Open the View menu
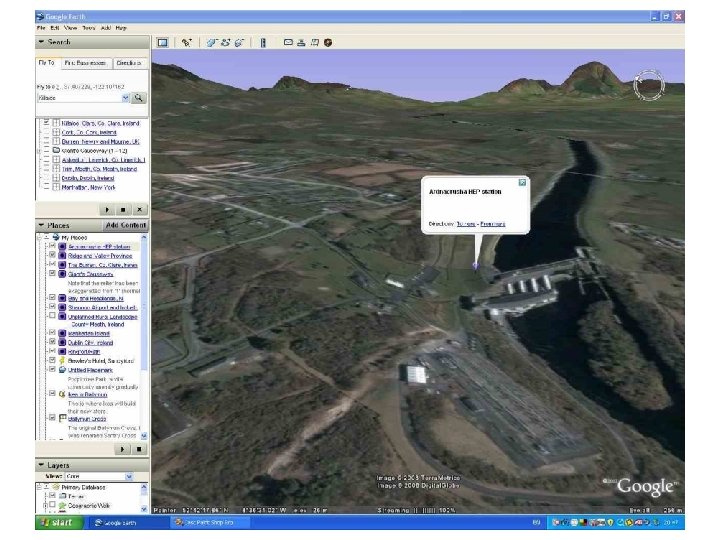Viewport: 720px width, 540px height. 71,28
